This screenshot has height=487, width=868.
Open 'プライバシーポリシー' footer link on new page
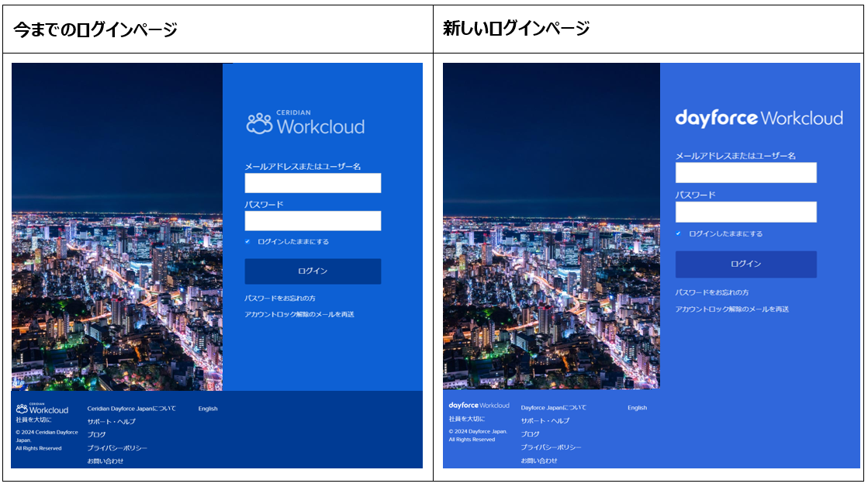pos(551,447)
